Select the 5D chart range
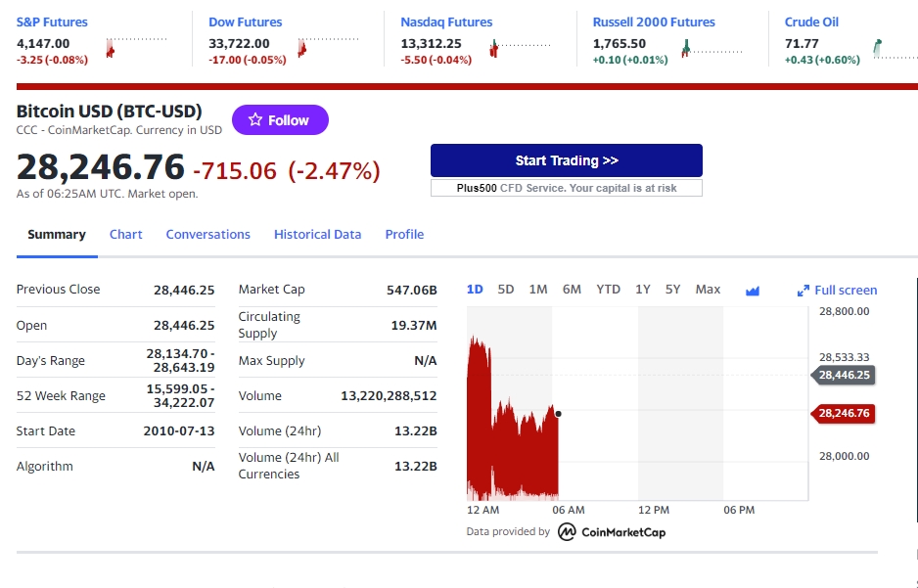The image size is (918, 588). (x=506, y=290)
